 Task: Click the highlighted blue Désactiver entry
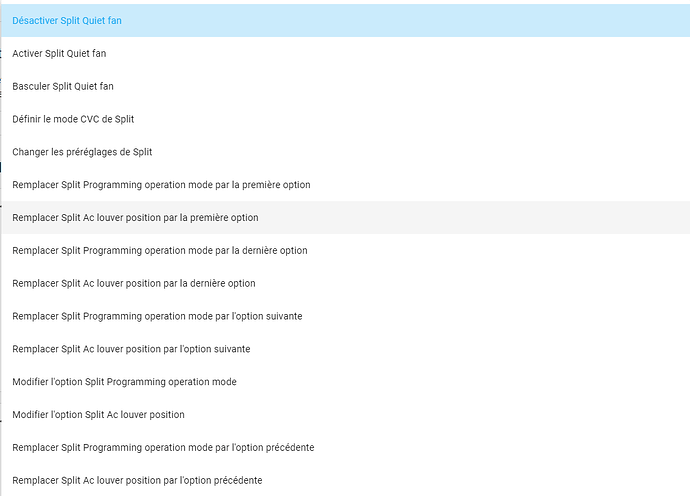point(67,20)
